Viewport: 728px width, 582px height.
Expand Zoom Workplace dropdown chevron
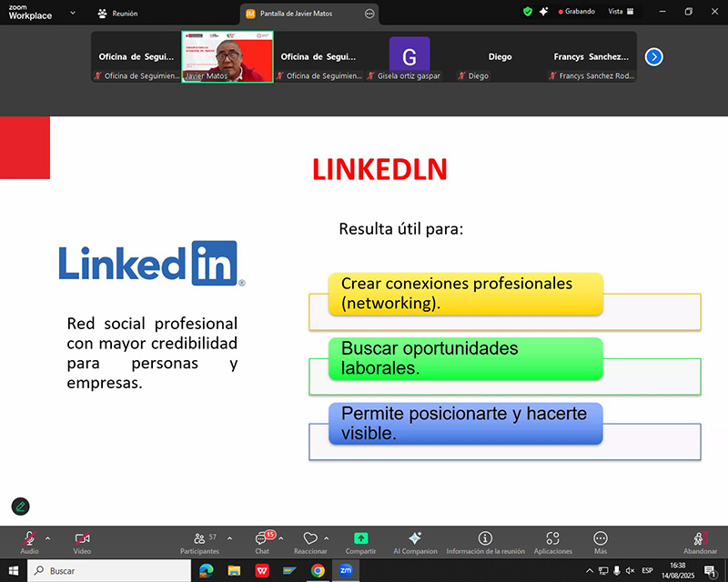73,13
